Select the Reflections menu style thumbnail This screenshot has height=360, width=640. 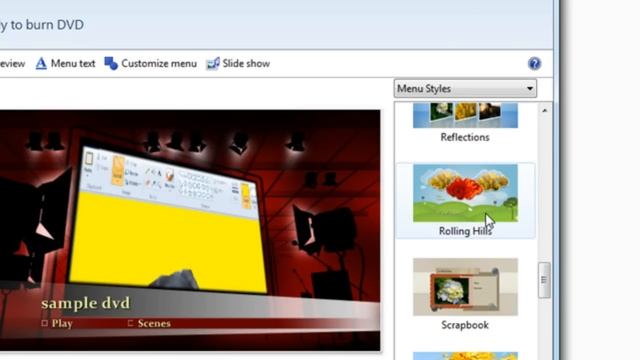pyautogui.click(x=465, y=116)
